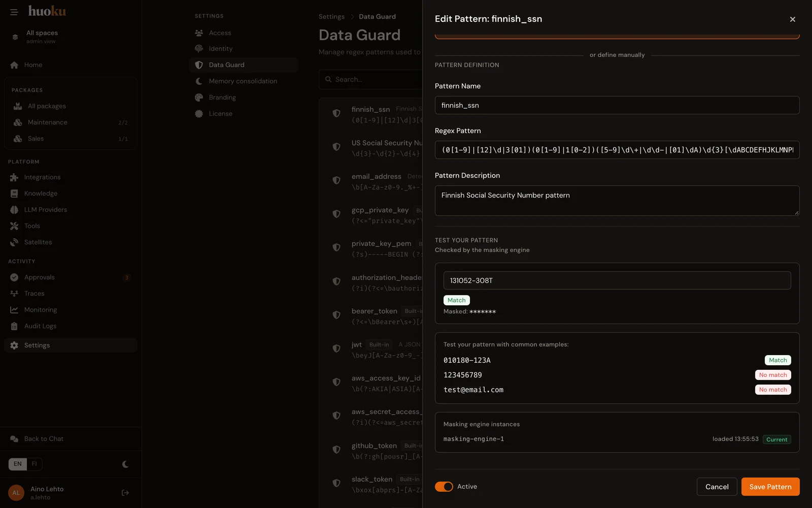The height and width of the screenshot is (508, 812).
Task: Switch to dark mode moon icon
Action: coord(125,464)
